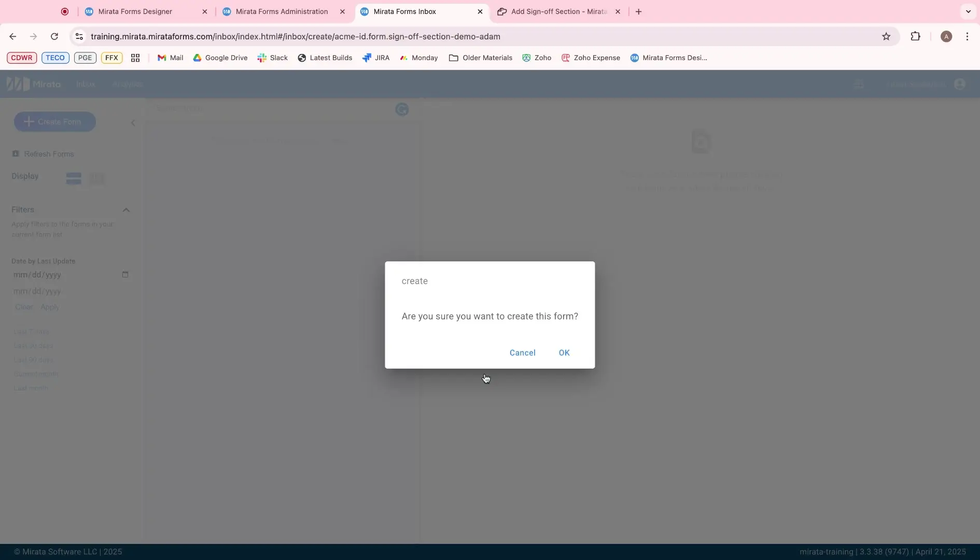Open the browser tab search dropdown

point(968,11)
